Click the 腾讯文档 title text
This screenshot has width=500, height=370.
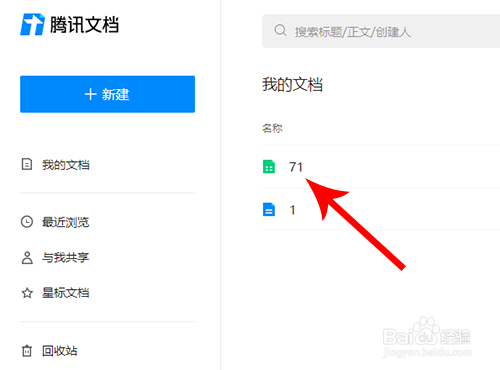(84, 25)
